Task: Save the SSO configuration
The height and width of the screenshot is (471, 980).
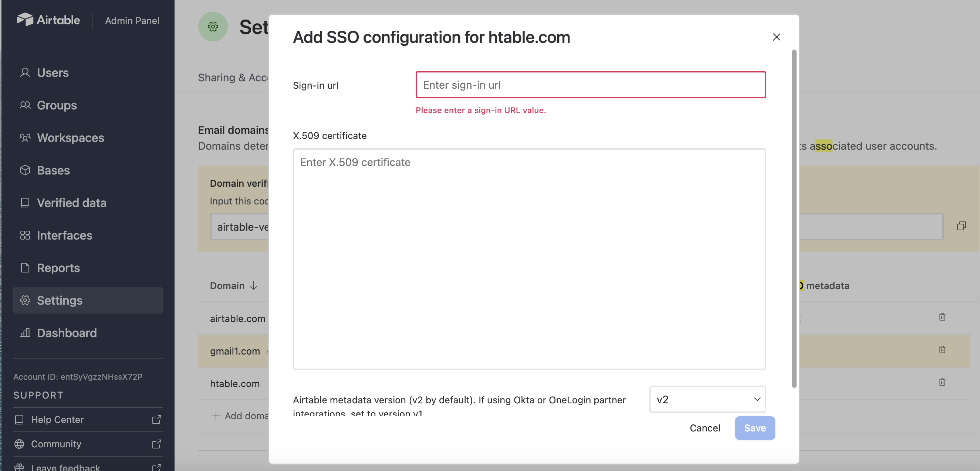Action: pos(755,428)
